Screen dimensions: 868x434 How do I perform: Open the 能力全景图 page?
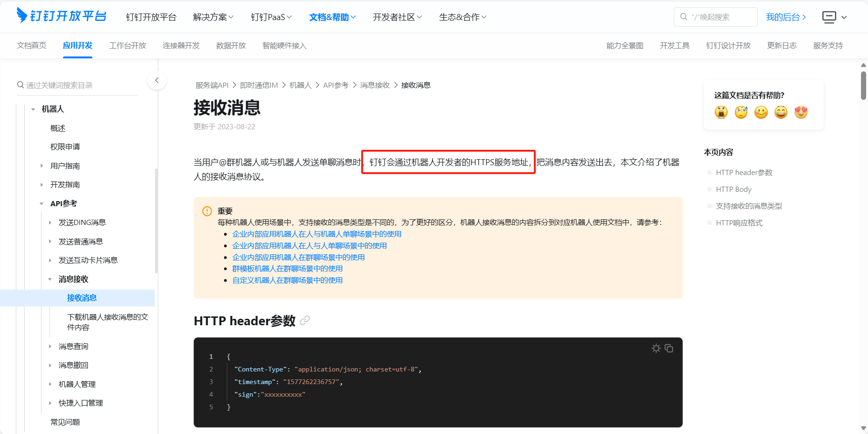pos(625,45)
